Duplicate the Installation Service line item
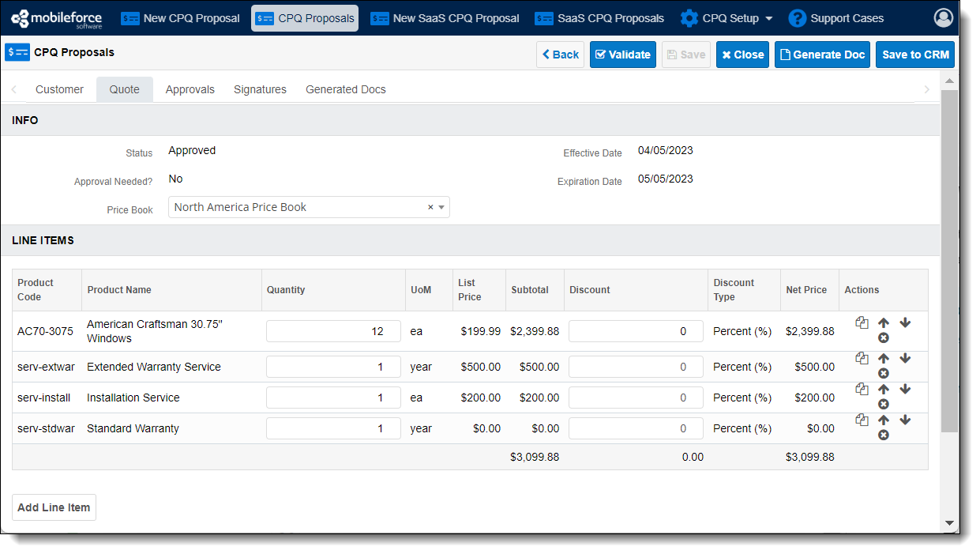The width and height of the screenshot is (980, 554). [x=862, y=389]
